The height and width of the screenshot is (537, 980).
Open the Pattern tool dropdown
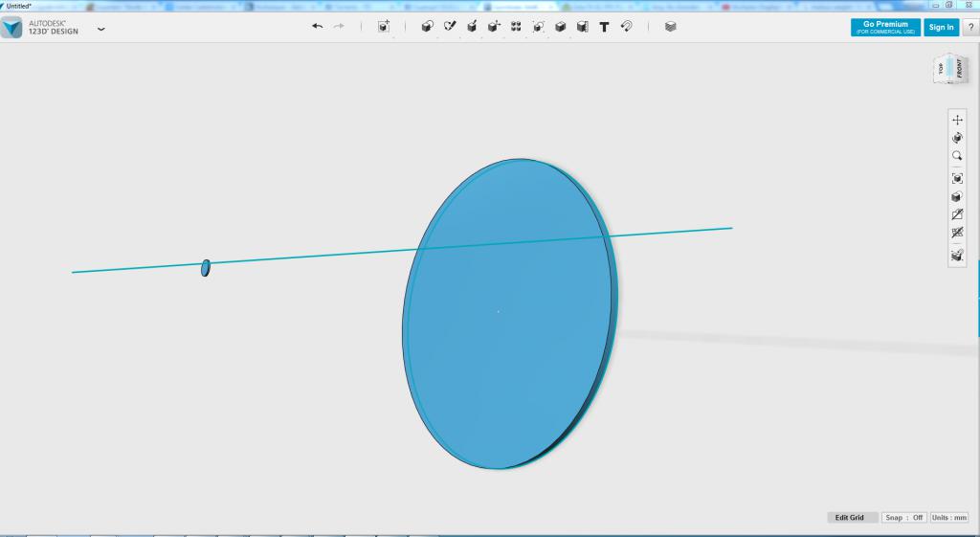516,27
